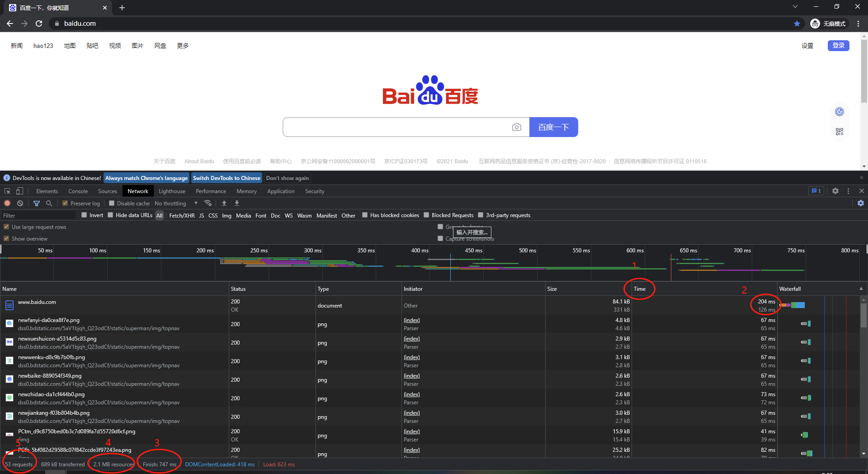
Task: Check the 3rd-party requests checkbox
Action: tap(481, 215)
